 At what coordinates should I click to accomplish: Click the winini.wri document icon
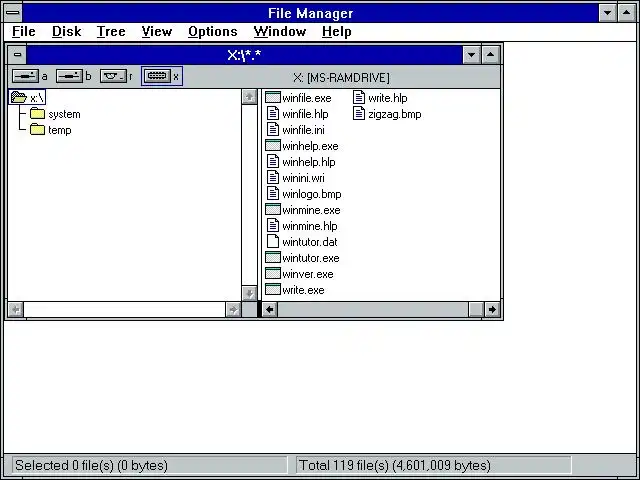coord(273,178)
